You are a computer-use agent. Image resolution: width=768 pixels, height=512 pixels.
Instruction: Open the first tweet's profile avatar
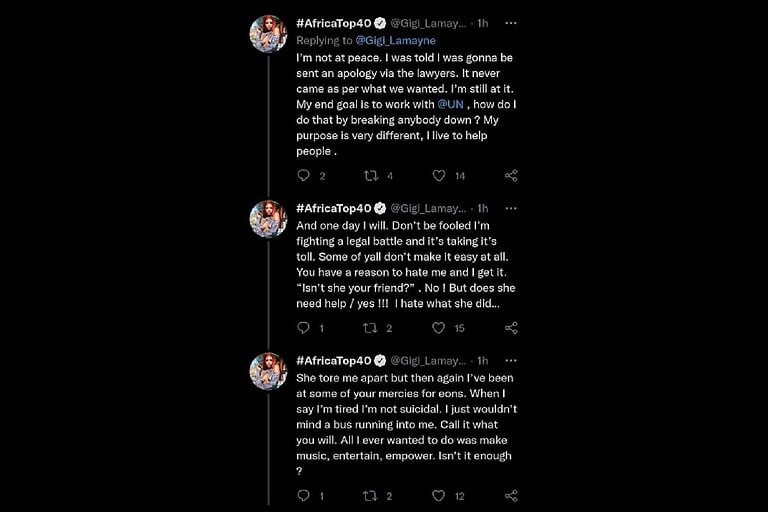pyautogui.click(x=268, y=34)
